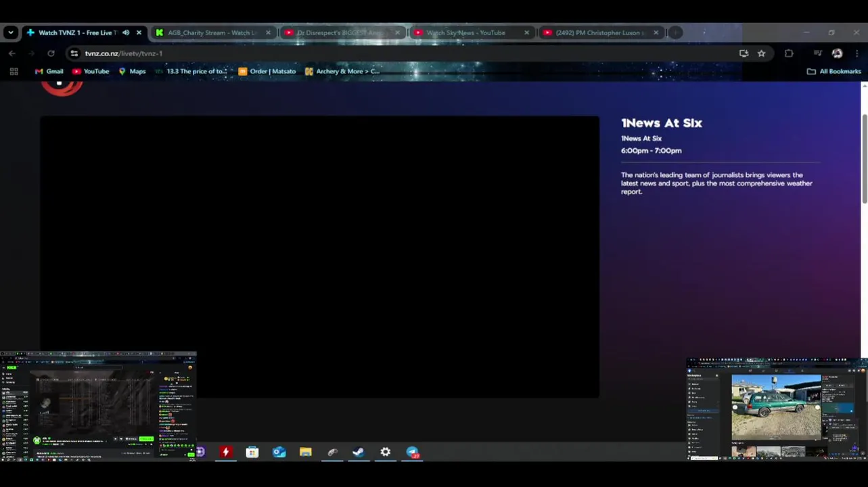Reload the TVNZ page

point(51,53)
